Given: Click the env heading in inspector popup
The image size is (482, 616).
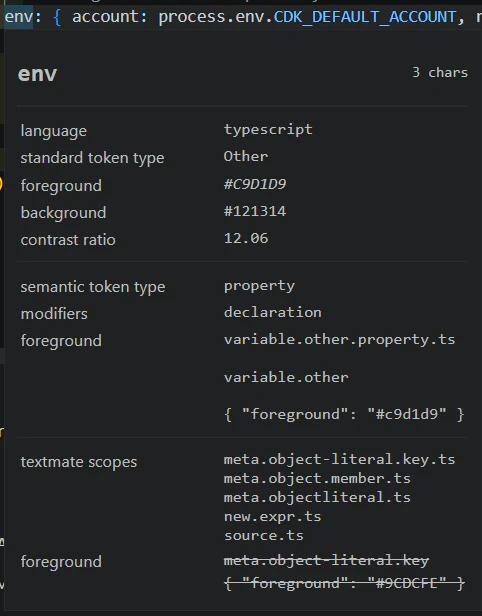Looking at the screenshot, I should click(x=38, y=74).
